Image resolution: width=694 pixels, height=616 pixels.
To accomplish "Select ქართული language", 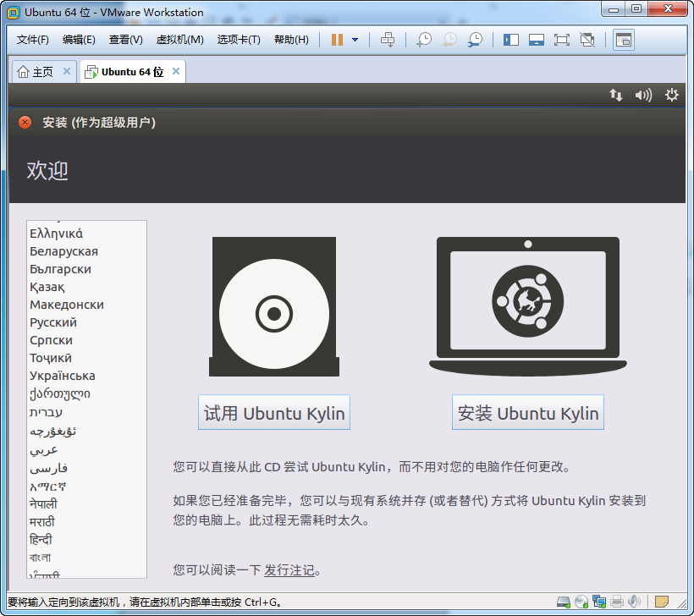I will click(60, 393).
